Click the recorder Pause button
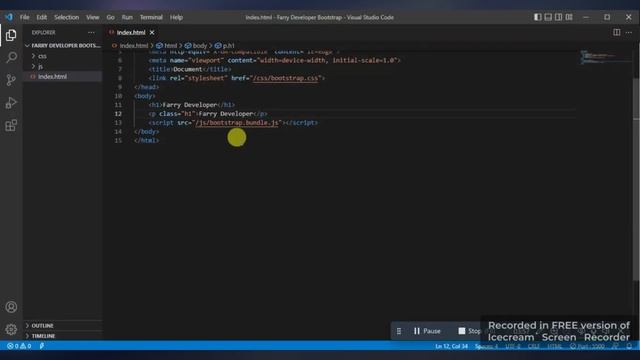 click(427, 331)
